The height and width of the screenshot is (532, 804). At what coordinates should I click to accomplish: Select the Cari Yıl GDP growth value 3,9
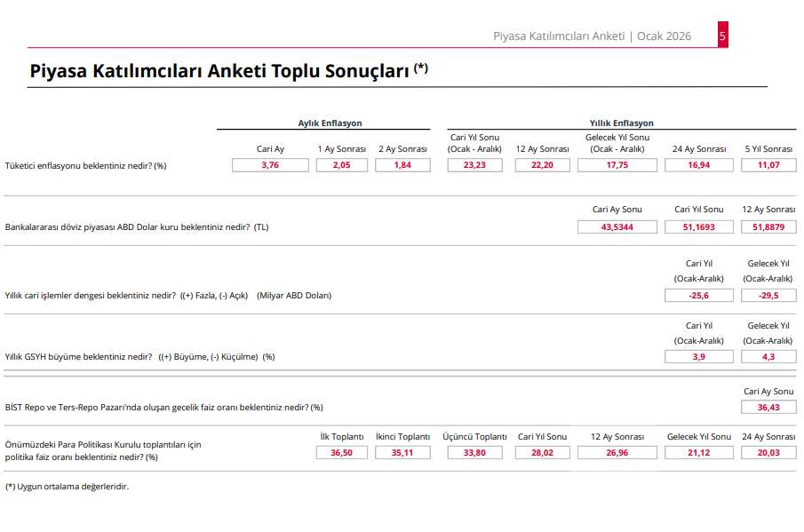click(699, 356)
